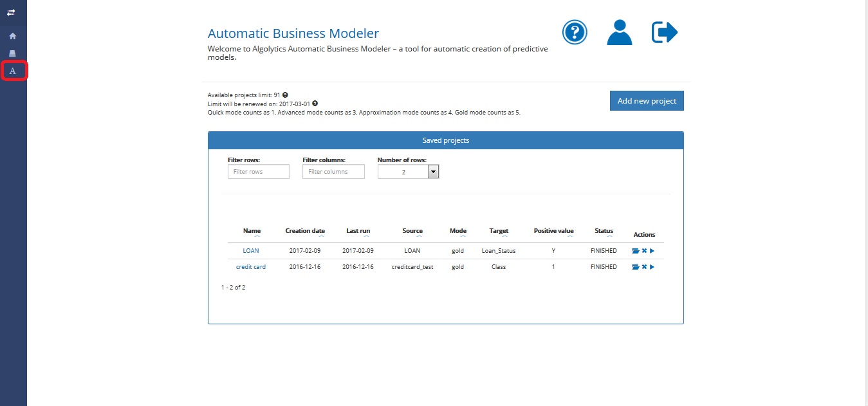Sort table by Creation date column
868x406 pixels.
pyautogui.click(x=305, y=231)
